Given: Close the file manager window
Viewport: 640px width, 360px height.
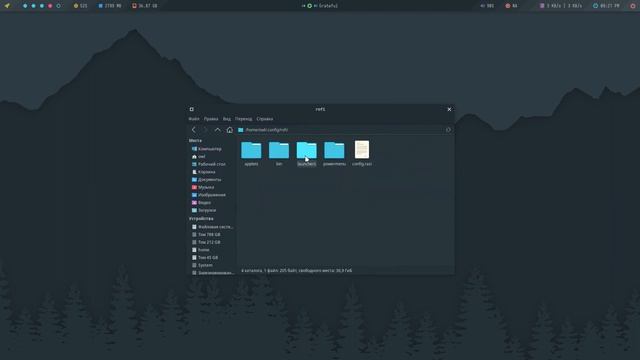Looking at the screenshot, I should (x=449, y=109).
